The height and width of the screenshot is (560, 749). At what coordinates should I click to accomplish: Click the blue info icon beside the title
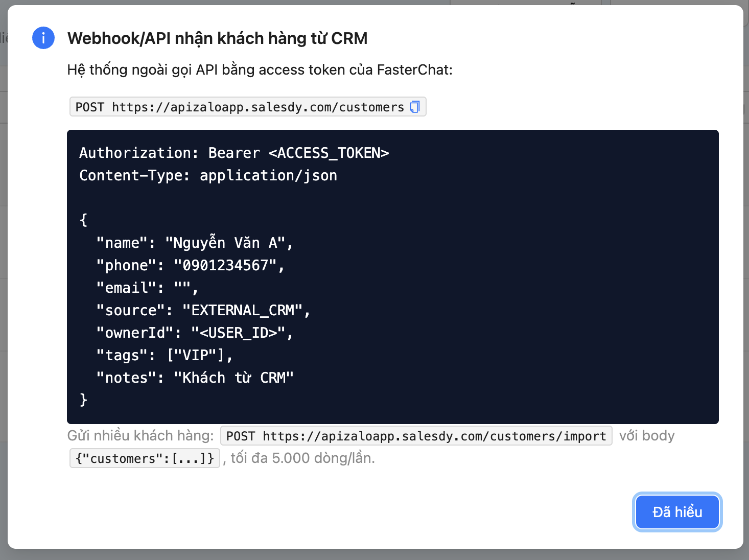coord(43,38)
